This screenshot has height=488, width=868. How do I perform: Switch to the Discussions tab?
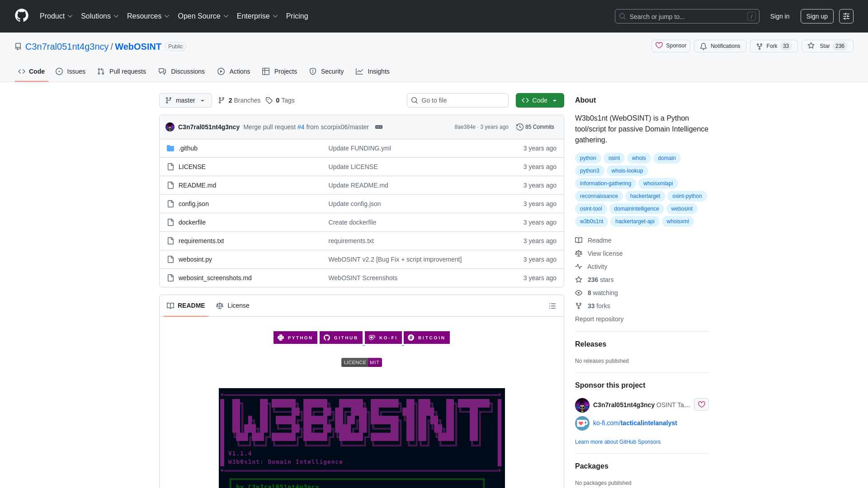[x=182, y=71]
